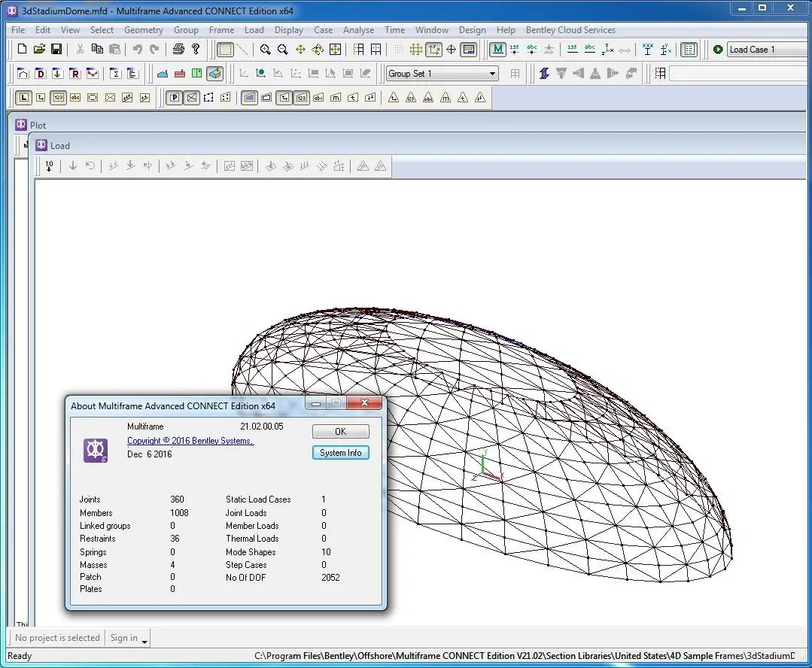Open the Group Set 1 dropdown

pos(442,74)
